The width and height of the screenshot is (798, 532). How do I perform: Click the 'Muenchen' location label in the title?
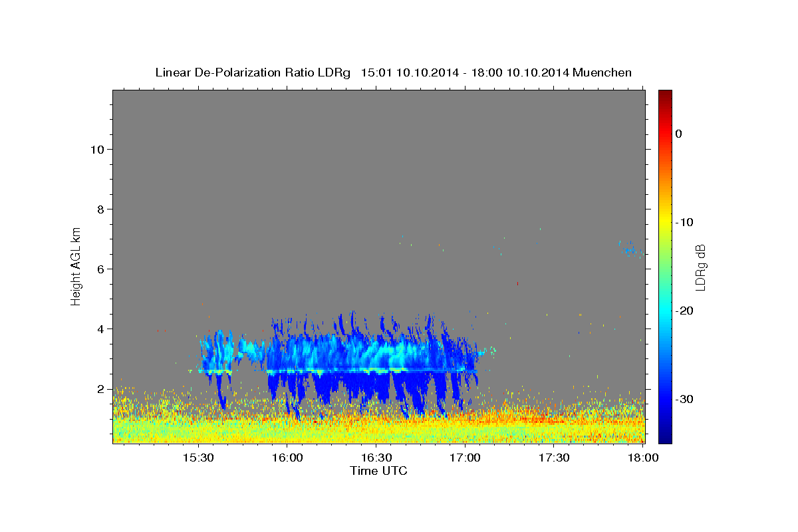point(602,72)
